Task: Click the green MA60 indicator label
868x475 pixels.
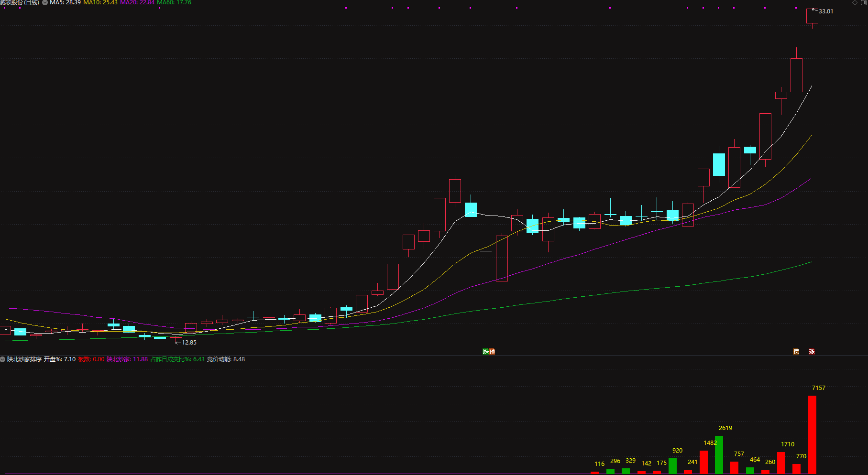Action: [x=174, y=3]
